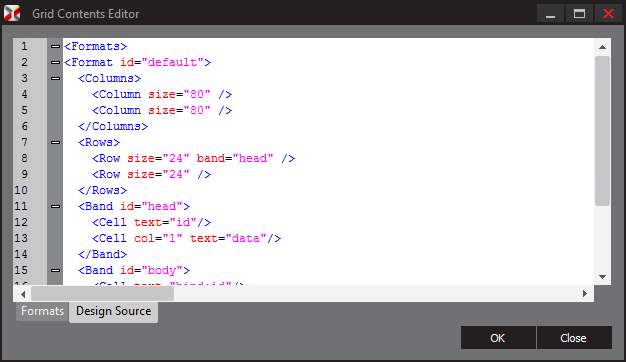The height and width of the screenshot is (362, 626).
Task: Click col="1" attribute on line 13
Action: pyautogui.click(x=158, y=238)
